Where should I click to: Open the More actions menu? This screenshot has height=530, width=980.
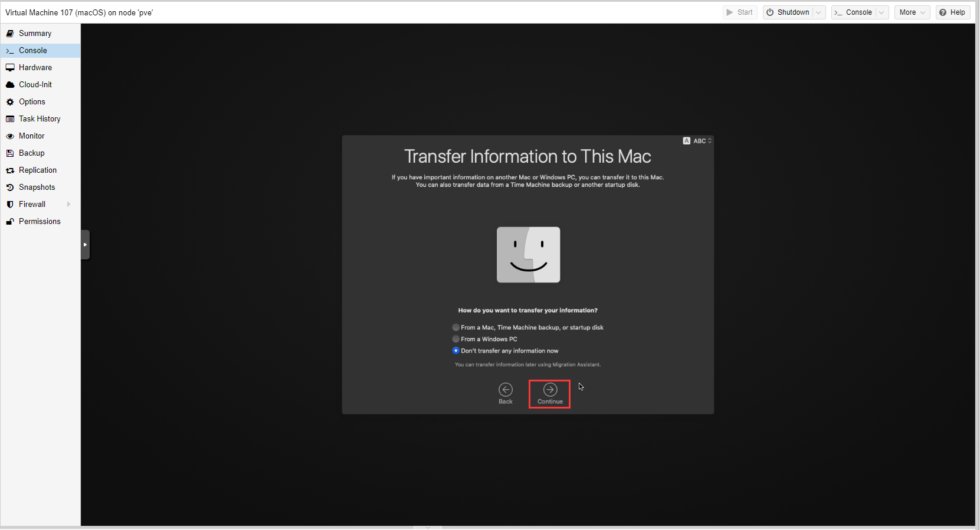coord(912,12)
